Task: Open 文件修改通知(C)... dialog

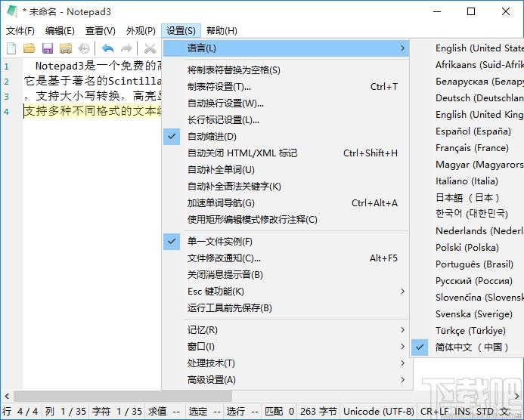Action: click(x=286, y=258)
